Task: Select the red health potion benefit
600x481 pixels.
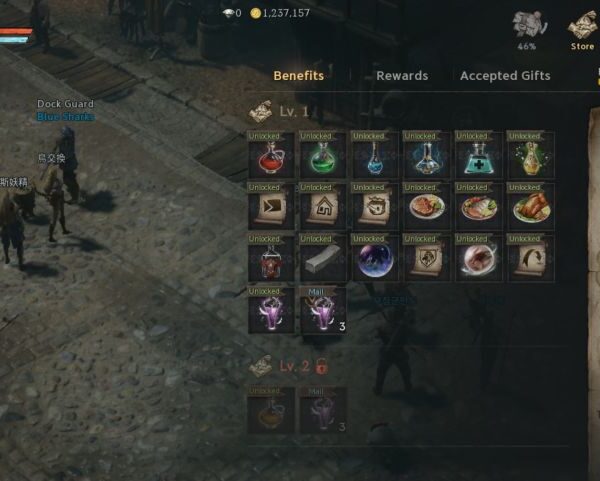Action: coord(271,155)
